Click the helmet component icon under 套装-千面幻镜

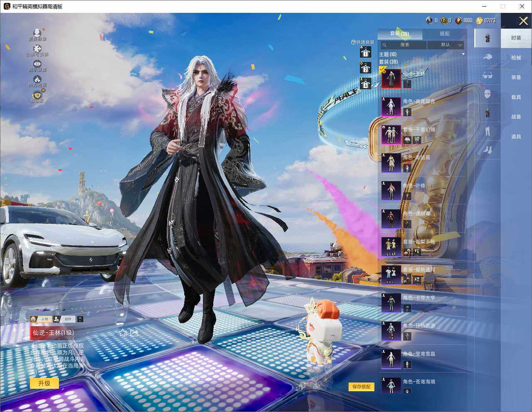click(407, 140)
